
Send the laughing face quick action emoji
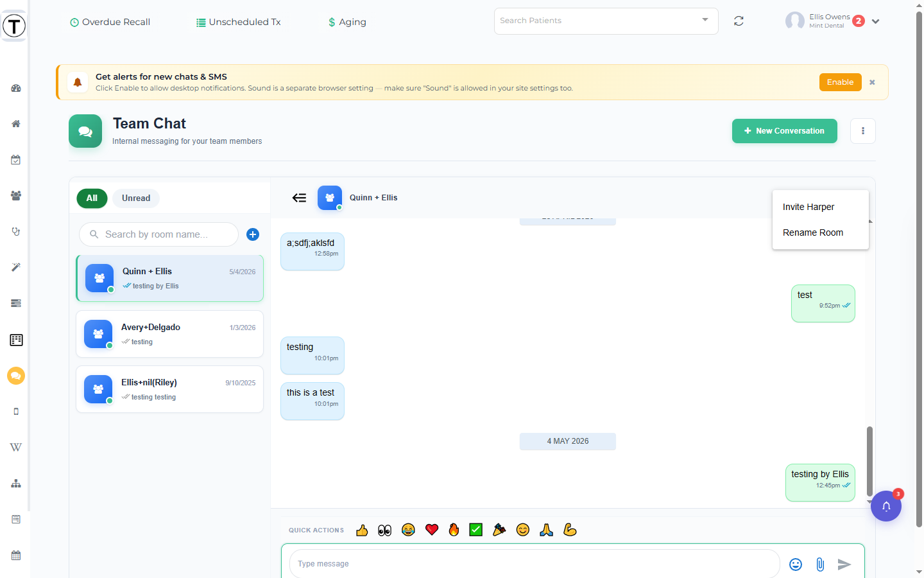pyautogui.click(x=408, y=530)
